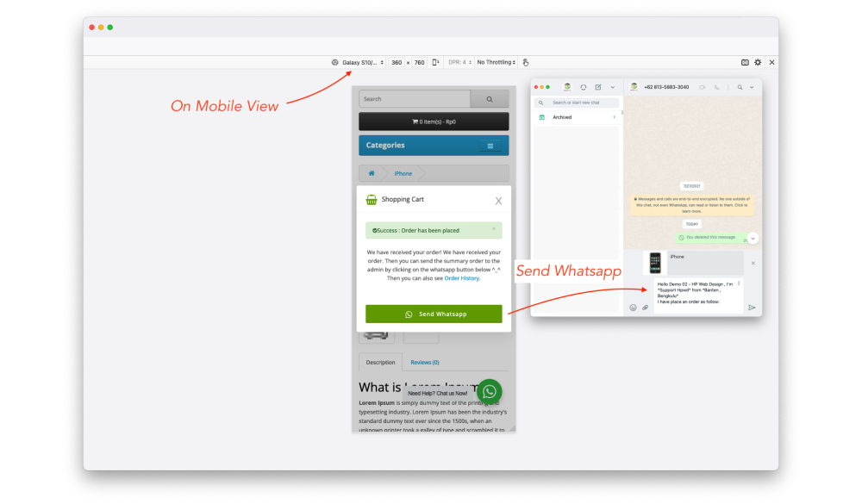Switch to the Reviews (0) tab
The height and width of the screenshot is (504, 862).
tap(424, 363)
